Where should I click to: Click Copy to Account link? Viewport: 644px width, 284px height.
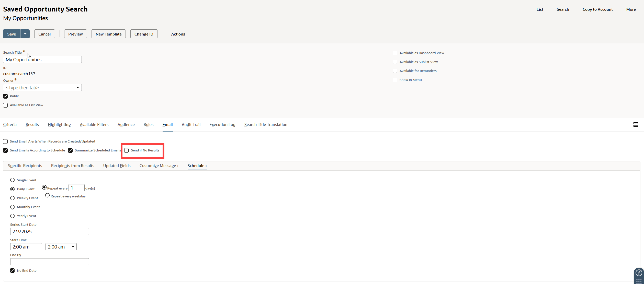point(597,9)
